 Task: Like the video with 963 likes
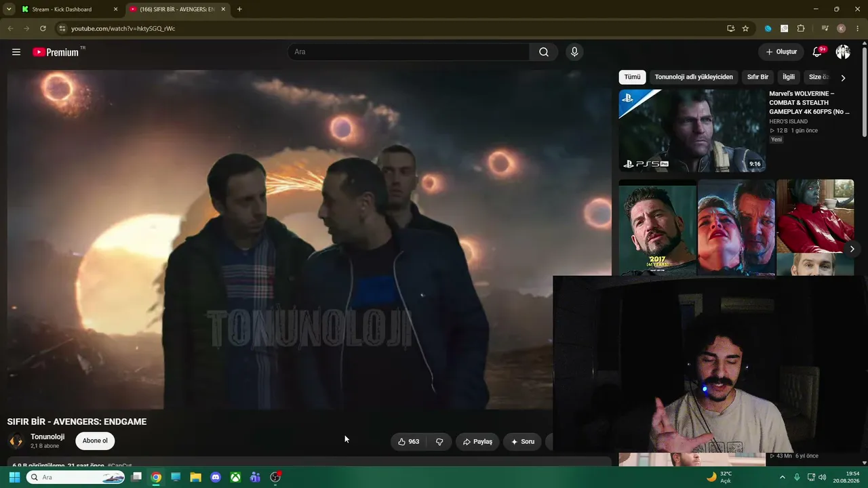[x=409, y=442]
